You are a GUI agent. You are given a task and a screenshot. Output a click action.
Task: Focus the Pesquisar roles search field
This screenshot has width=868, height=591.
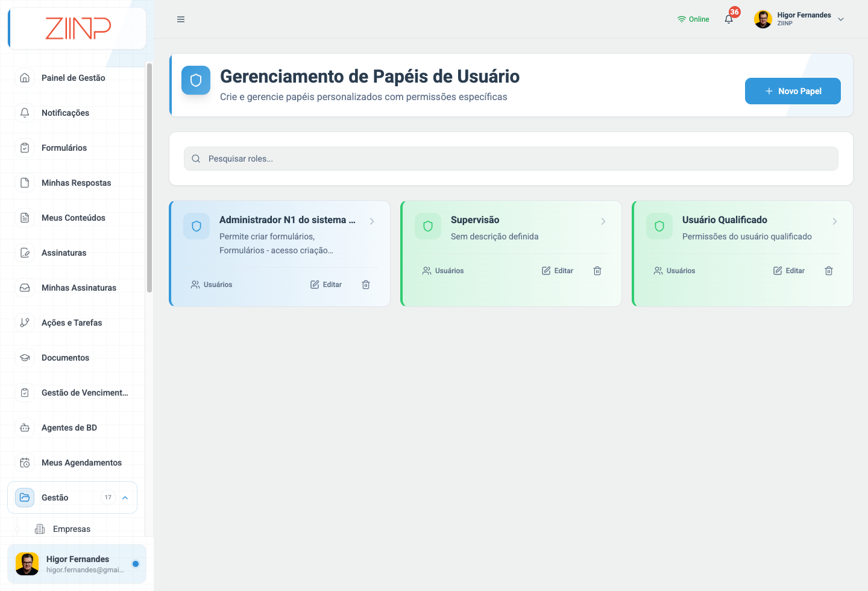click(511, 159)
